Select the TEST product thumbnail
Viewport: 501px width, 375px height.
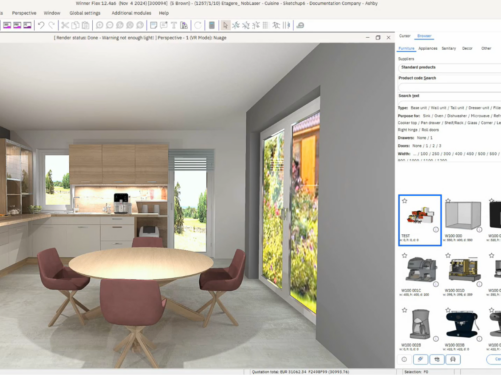point(420,220)
